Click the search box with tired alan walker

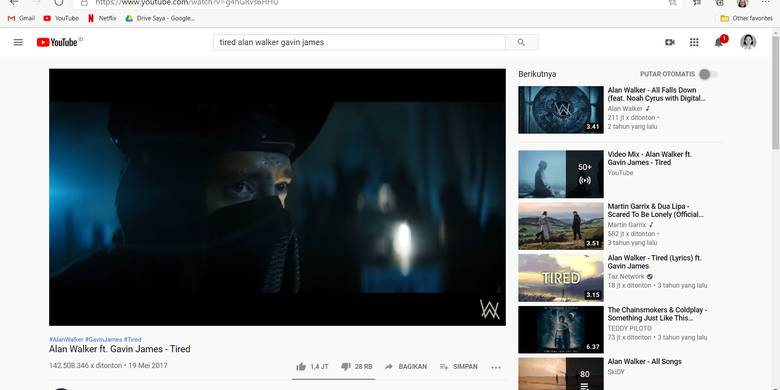359,42
